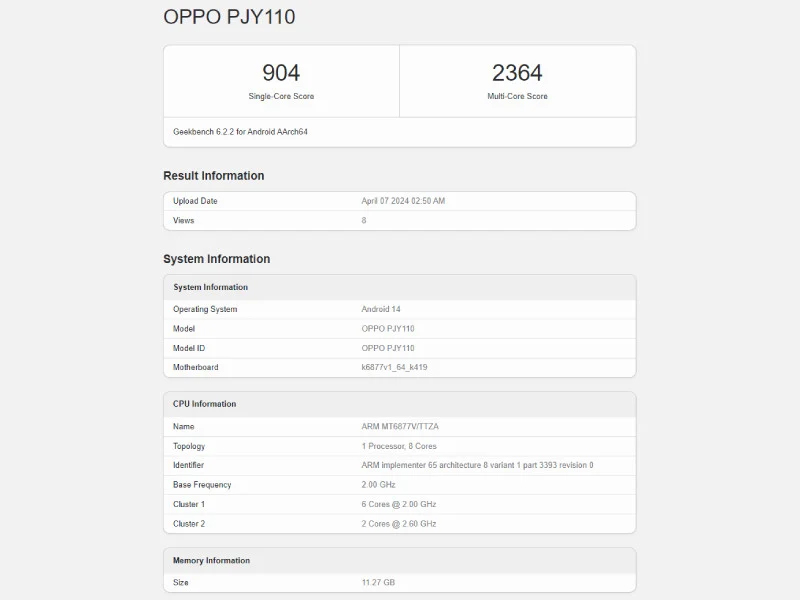Click the Views row label
Image resolution: width=800 pixels, height=600 pixels.
(184, 220)
